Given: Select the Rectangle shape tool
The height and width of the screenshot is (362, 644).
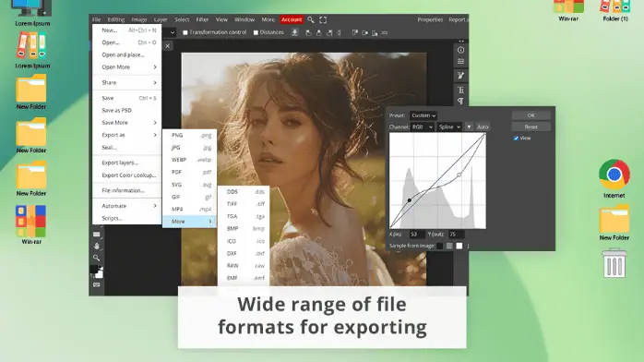Looking at the screenshot, I should click(97, 235).
